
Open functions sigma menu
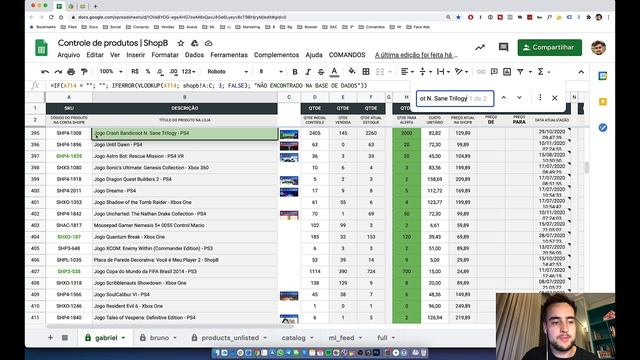(540, 72)
